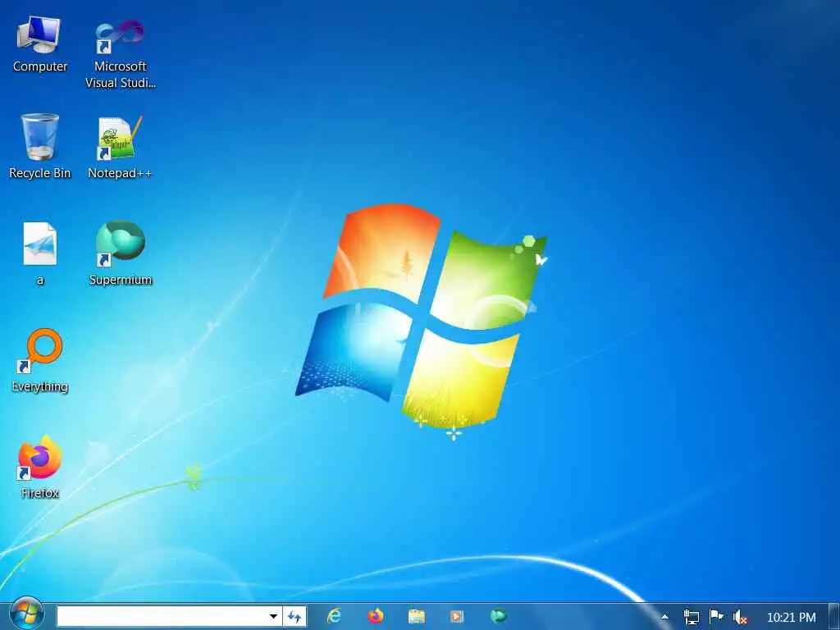Open the network tray icon
The width and height of the screenshot is (840, 630).
[x=691, y=617]
